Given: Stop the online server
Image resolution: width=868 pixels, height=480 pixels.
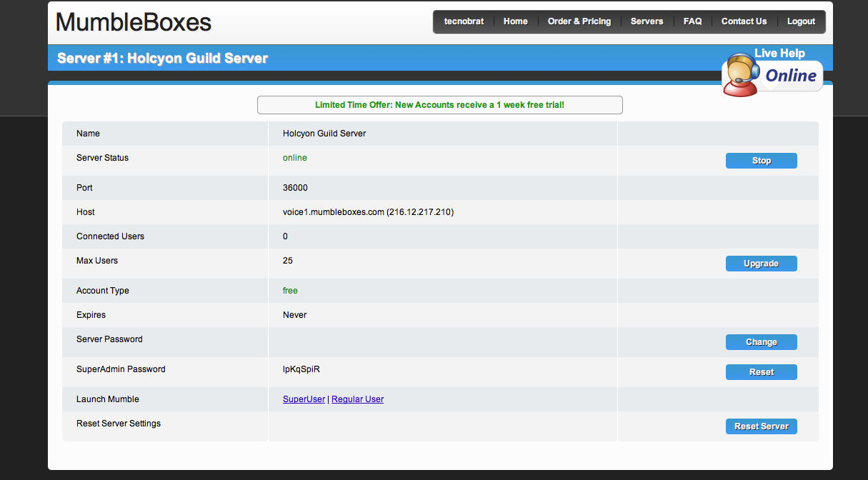Looking at the screenshot, I should coord(761,161).
